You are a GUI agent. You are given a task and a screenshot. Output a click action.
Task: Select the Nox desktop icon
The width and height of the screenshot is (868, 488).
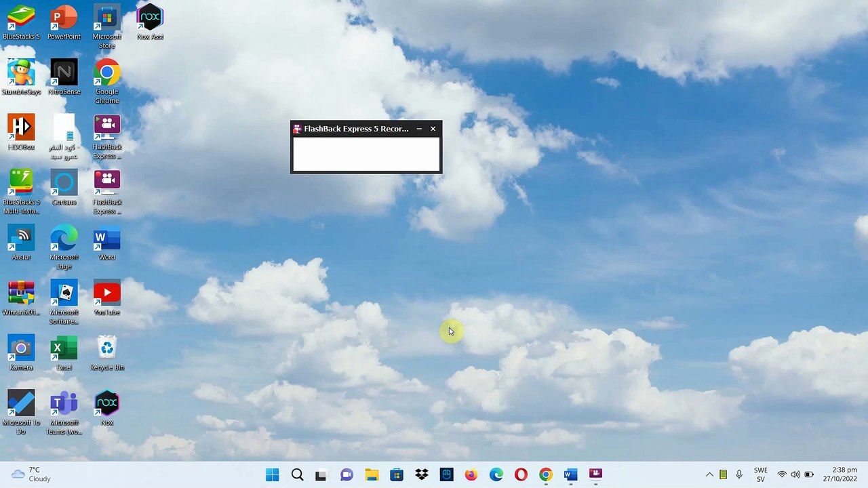coord(107,409)
